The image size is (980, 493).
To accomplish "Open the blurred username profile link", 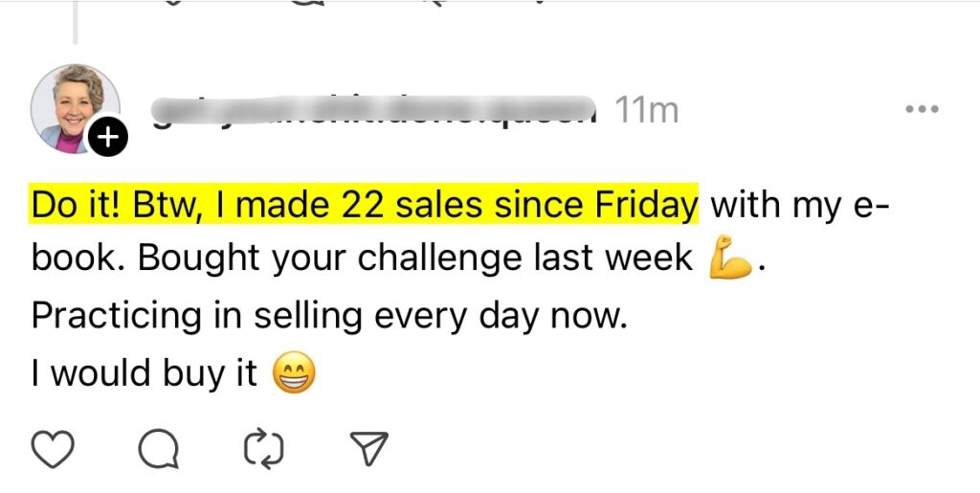I will [x=373, y=111].
